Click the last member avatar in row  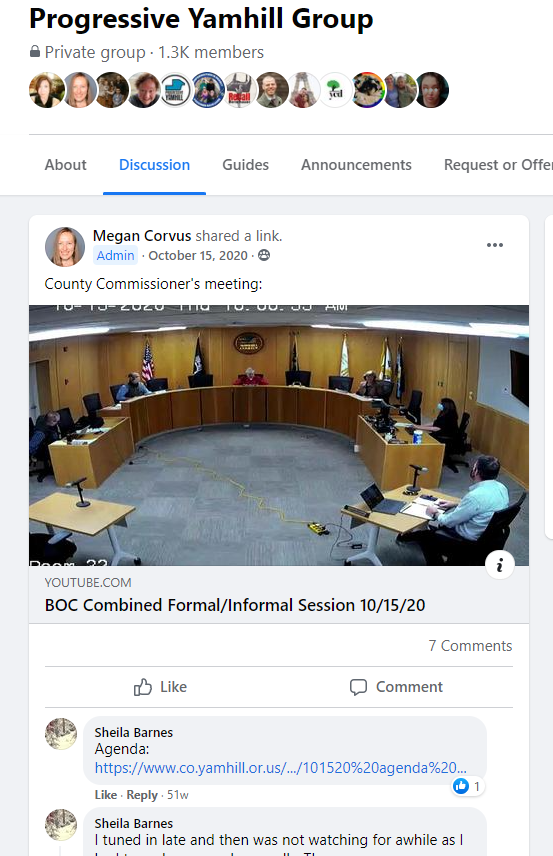coord(432,90)
